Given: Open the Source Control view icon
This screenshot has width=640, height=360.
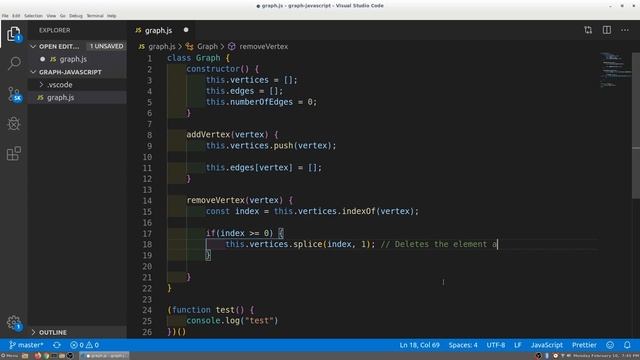Looking at the screenshot, I should (x=14, y=94).
